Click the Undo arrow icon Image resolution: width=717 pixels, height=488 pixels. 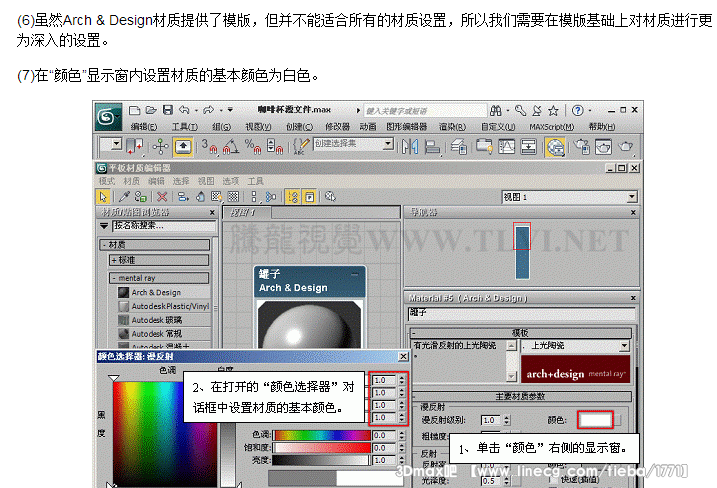click(184, 110)
